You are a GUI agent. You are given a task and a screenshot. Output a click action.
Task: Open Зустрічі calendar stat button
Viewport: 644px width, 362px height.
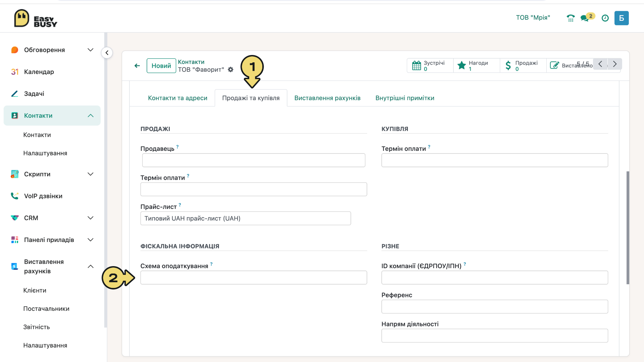click(x=430, y=65)
